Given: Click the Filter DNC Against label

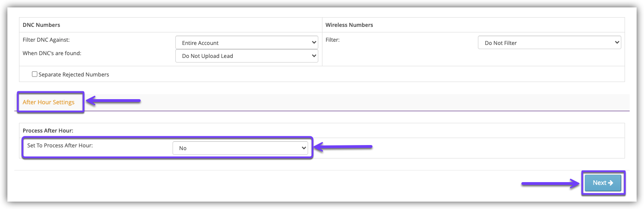Looking at the screenshot, I should 46,40.
